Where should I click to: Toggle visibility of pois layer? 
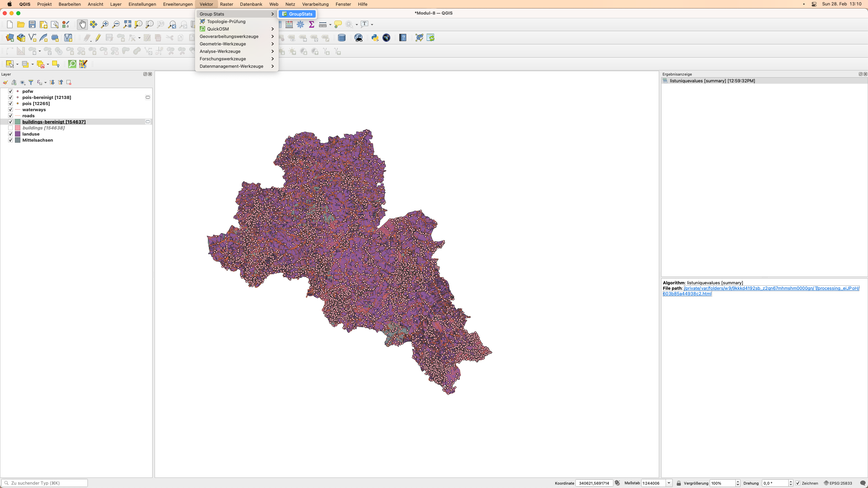tap(10, 103)
